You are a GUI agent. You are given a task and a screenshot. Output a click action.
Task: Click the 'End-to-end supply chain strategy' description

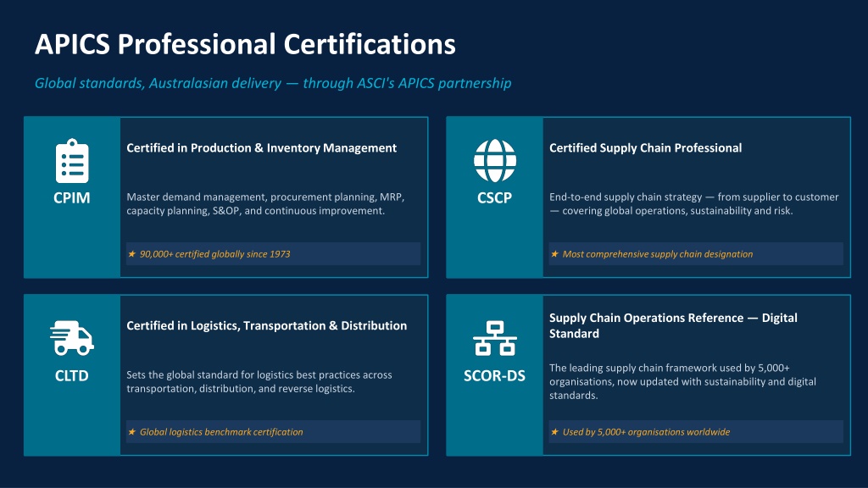point(694,203)
